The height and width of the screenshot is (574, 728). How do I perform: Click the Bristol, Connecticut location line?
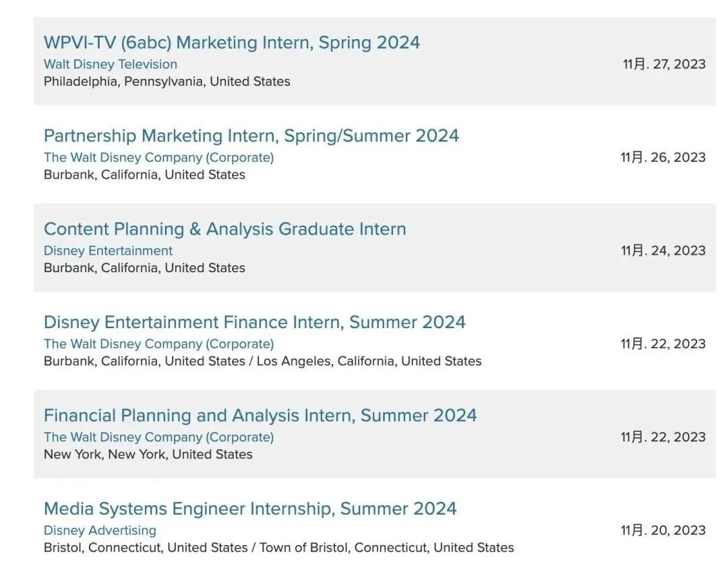pos(278,547)
